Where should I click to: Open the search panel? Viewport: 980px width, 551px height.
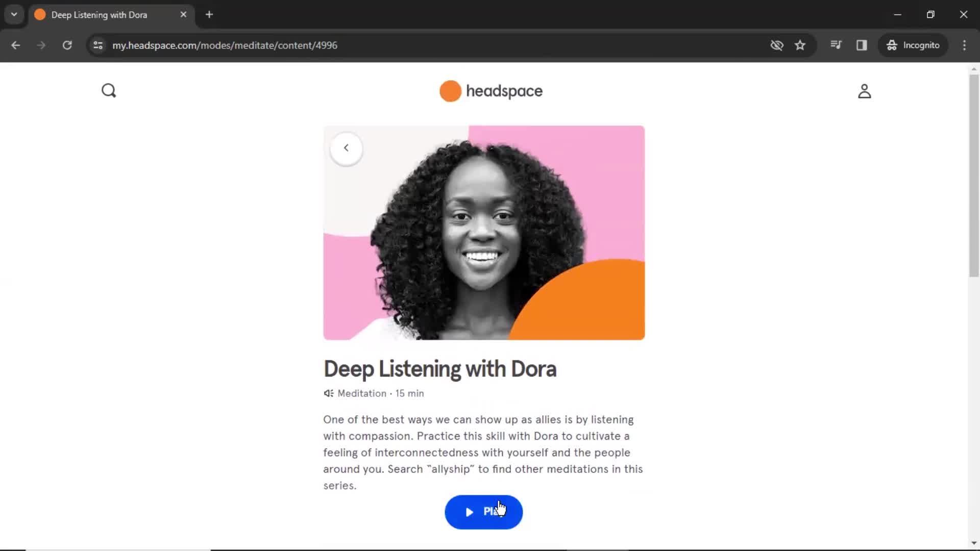tap(108, 90)
